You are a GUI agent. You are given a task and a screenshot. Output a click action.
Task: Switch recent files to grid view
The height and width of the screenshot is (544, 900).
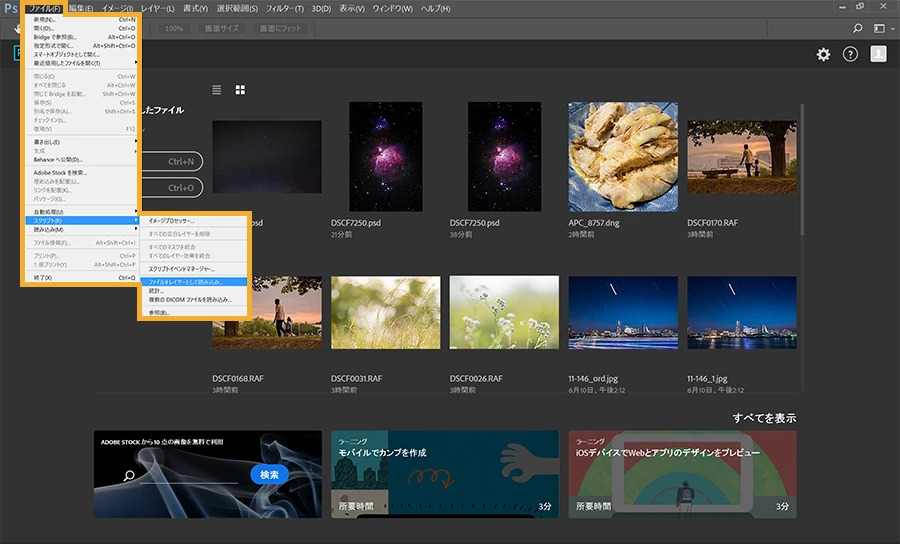[x=240, y=90]
